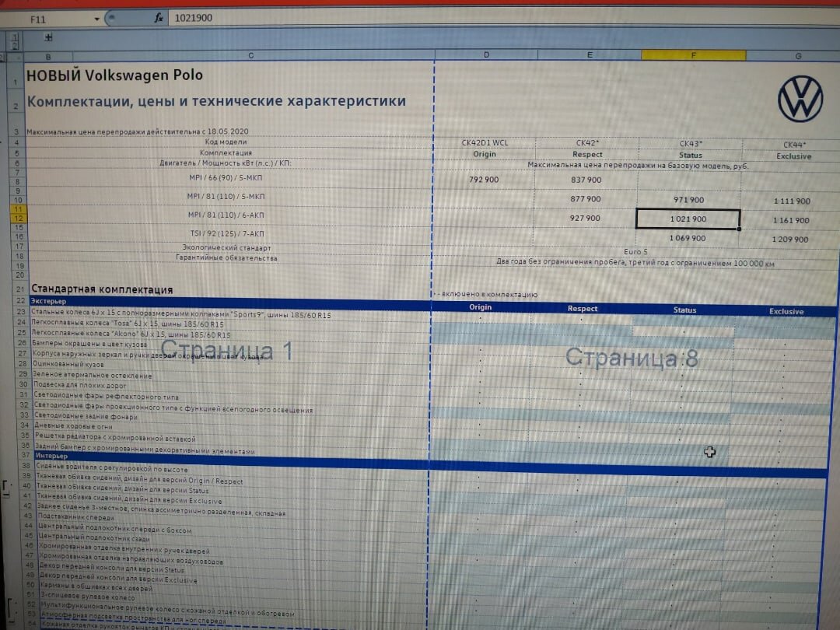Select model code CK44* cell
Viewport: 840px width, 630px height.
[x=794, y=145]
